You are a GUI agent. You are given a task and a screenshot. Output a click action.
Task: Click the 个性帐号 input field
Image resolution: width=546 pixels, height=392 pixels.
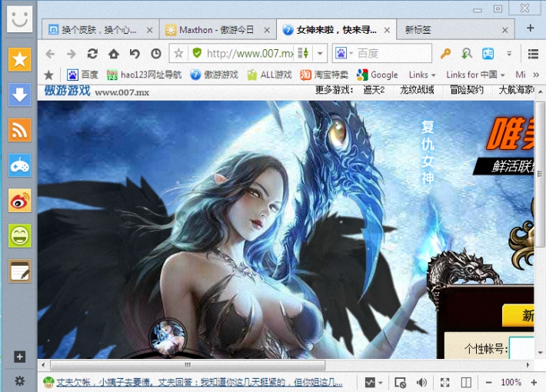click(521, 347)
